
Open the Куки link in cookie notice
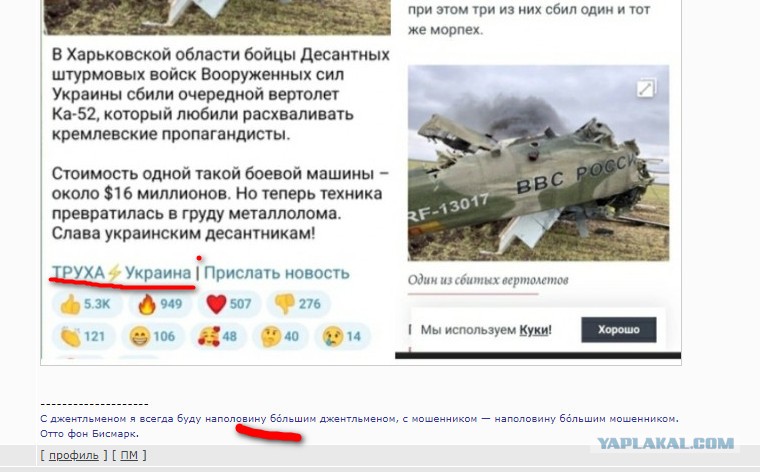534,331
